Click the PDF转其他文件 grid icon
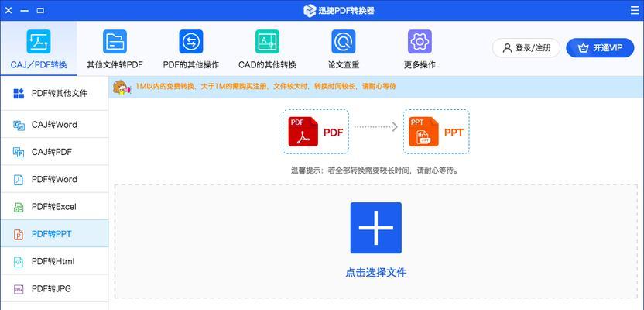This screenshot has width=644, height=310. tap(19, 93)
